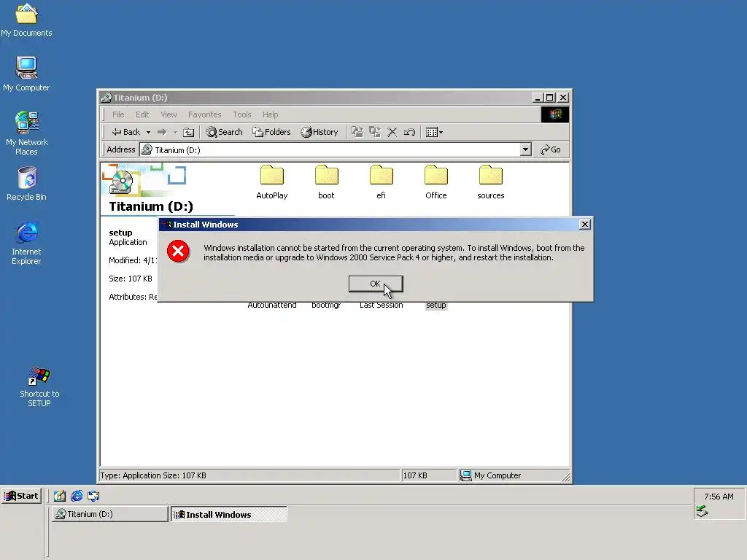Screen dimensions: 747x560
Task: Select the efi folder
Action: (381, 182)
